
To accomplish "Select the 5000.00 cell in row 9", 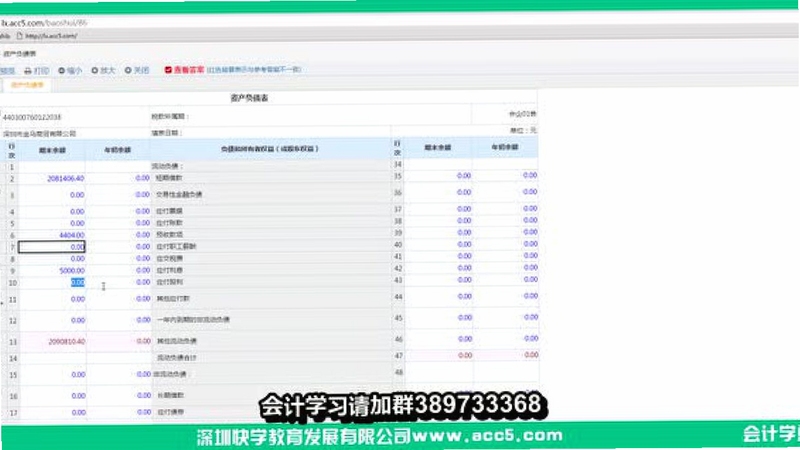I will 53,271.
